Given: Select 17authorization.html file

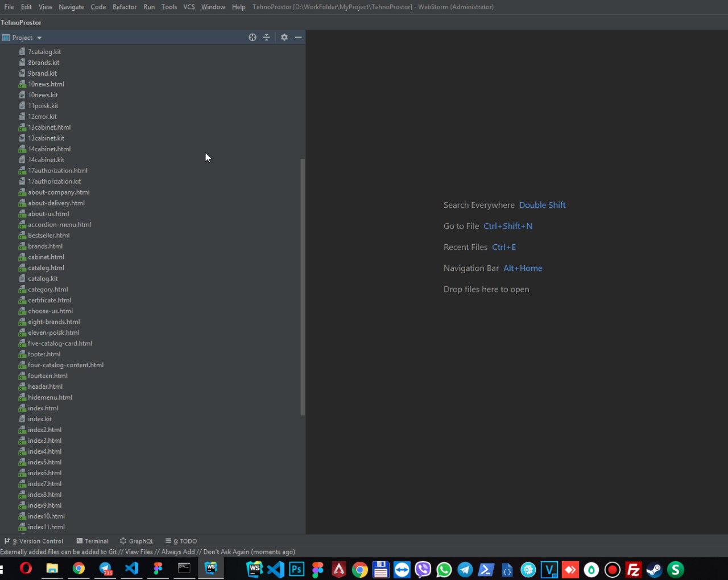Looking at the screenshot, I should [57, 171].
